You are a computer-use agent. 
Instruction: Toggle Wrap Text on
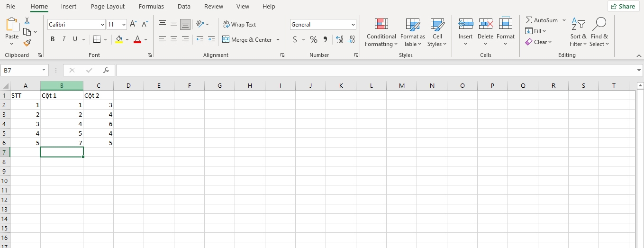pos(239,24)
